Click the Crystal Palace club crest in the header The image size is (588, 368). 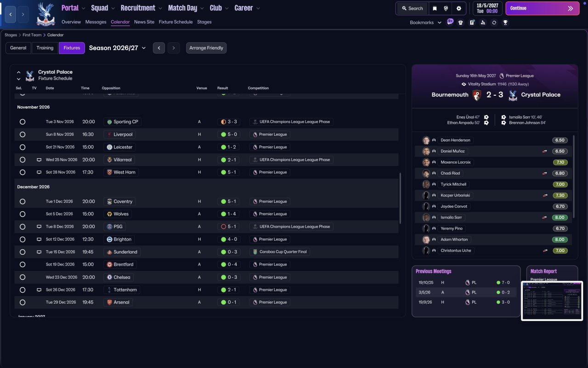45,14
